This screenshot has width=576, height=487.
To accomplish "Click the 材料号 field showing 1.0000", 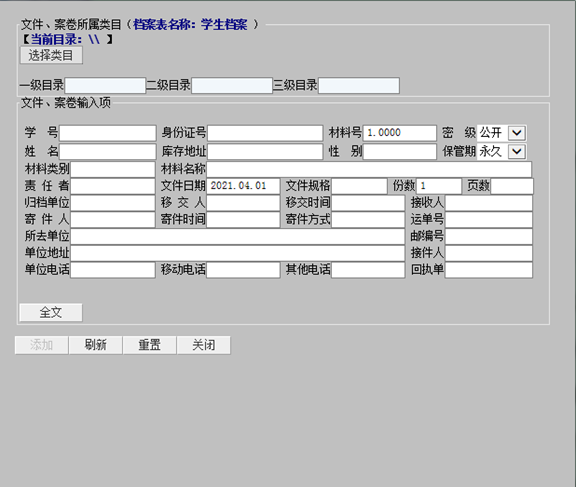I will (400, 133).
